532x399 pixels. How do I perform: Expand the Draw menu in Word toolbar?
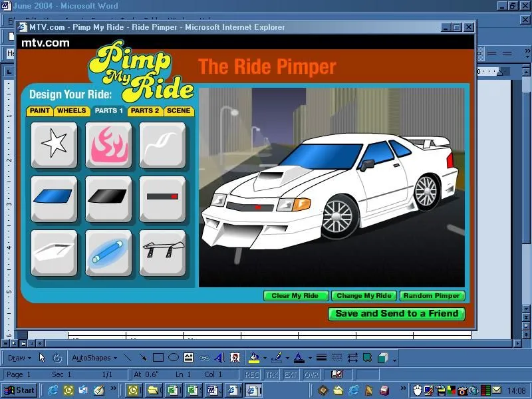point(19,358)
